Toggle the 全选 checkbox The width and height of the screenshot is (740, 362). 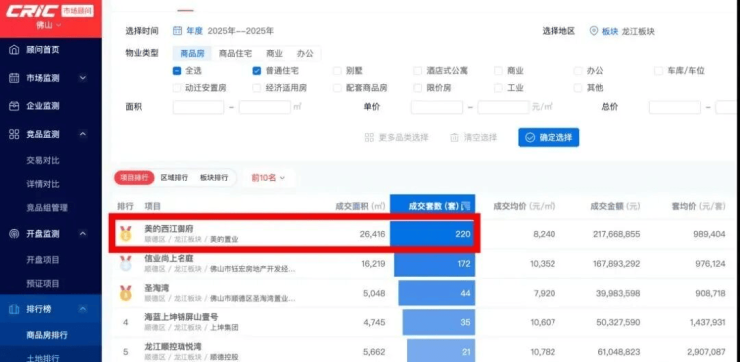[177, 71]
